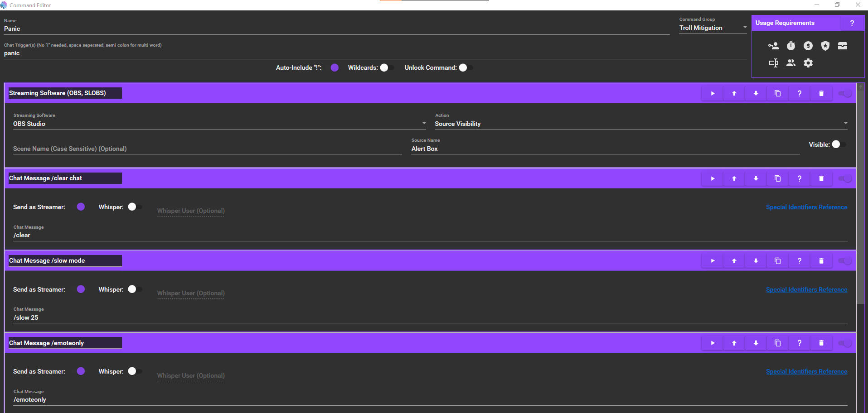Open the gear settings requirement icon
Screen dimensions: 868x413
(808, 63)
